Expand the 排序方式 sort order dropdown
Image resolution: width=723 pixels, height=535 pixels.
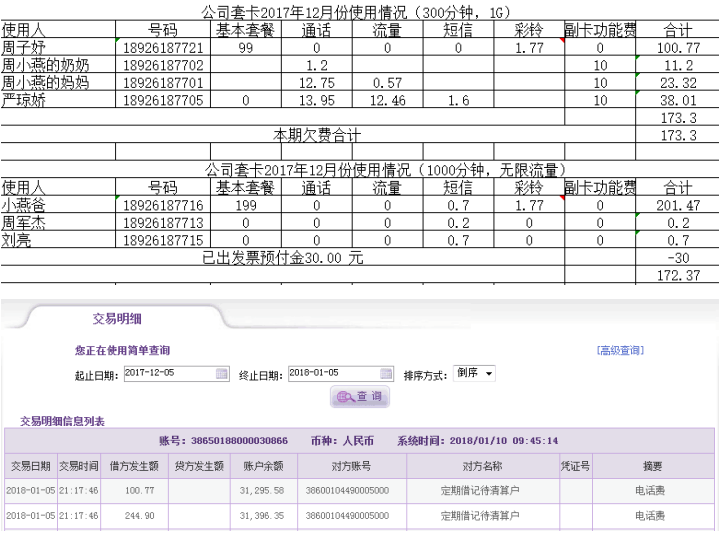pos(475,374)
